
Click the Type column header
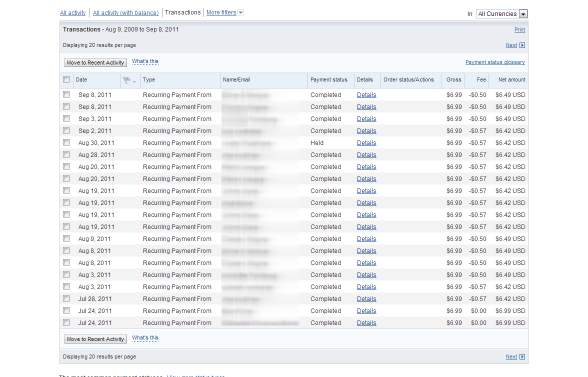click(x=149, y=79)
